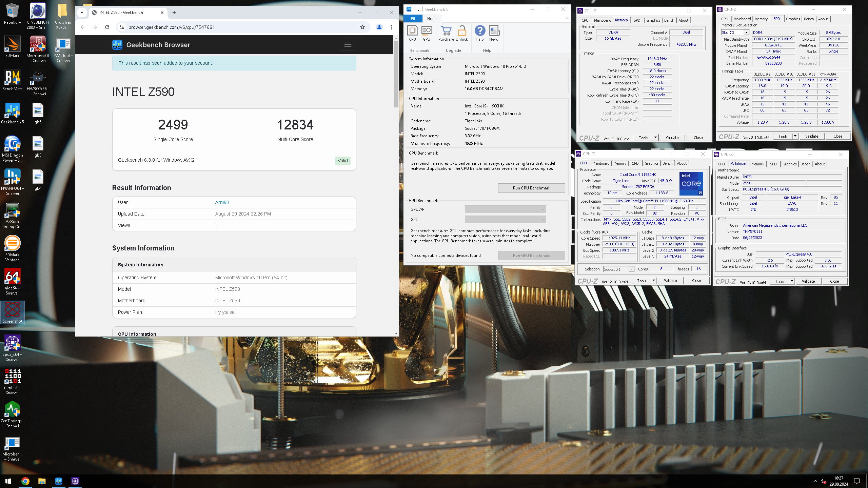This screenshot has width=868, height=488.
Task: Open Graphics tab in CPU-Z CPU window
Action: [x=651, y=163]
